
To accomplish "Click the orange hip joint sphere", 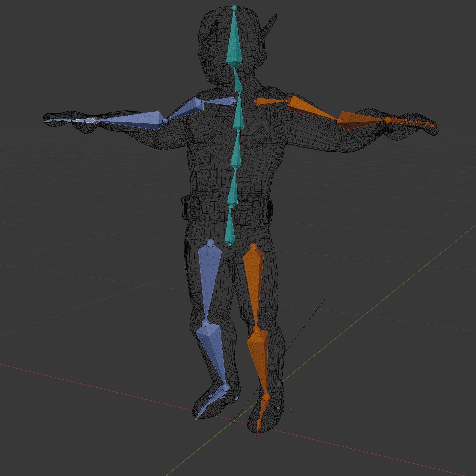I will 253,247.
